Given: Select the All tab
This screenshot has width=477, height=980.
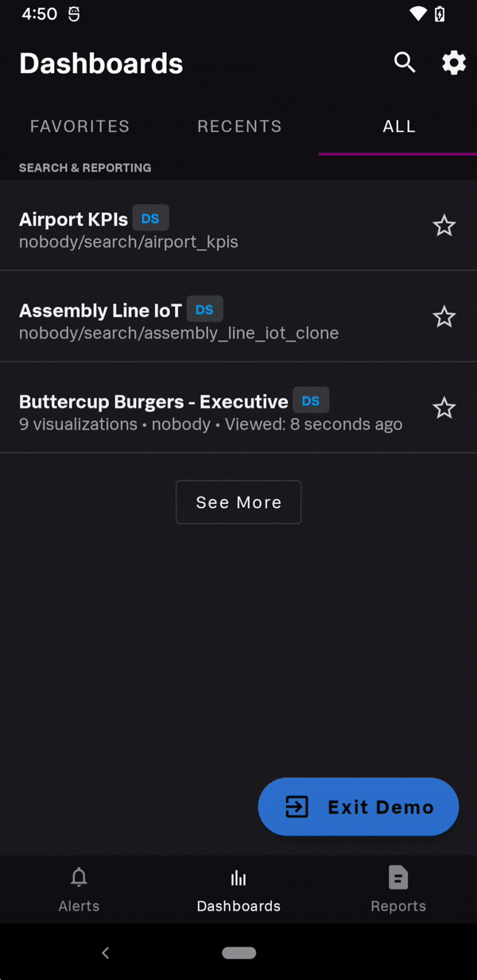Looking at the screenshot, I should (x=399, y=126).
